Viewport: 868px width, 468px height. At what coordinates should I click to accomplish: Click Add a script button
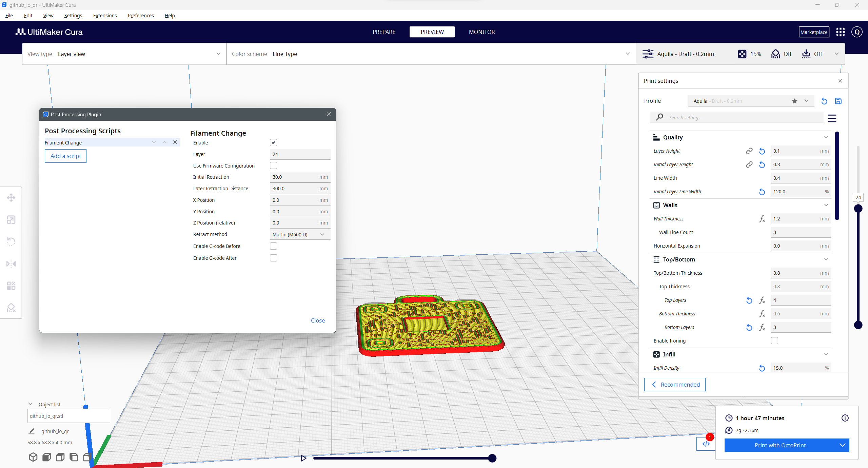[x=66, y=156]
